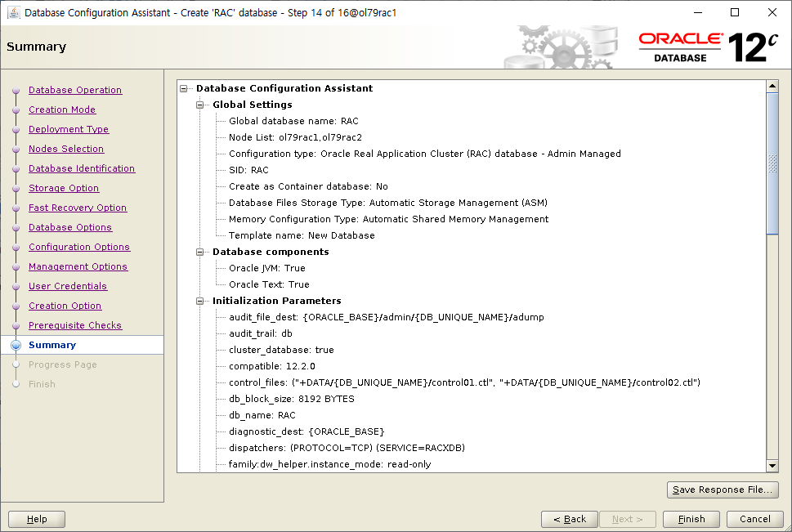Select the current Summary step
The height and width of the screenshot is (532, 792).
click(52, 345)
